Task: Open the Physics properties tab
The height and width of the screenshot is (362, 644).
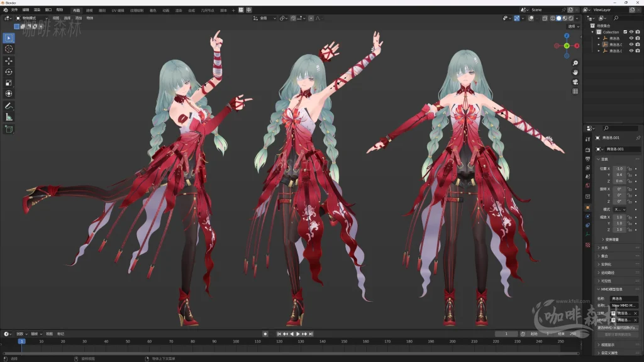Action: 588,216
